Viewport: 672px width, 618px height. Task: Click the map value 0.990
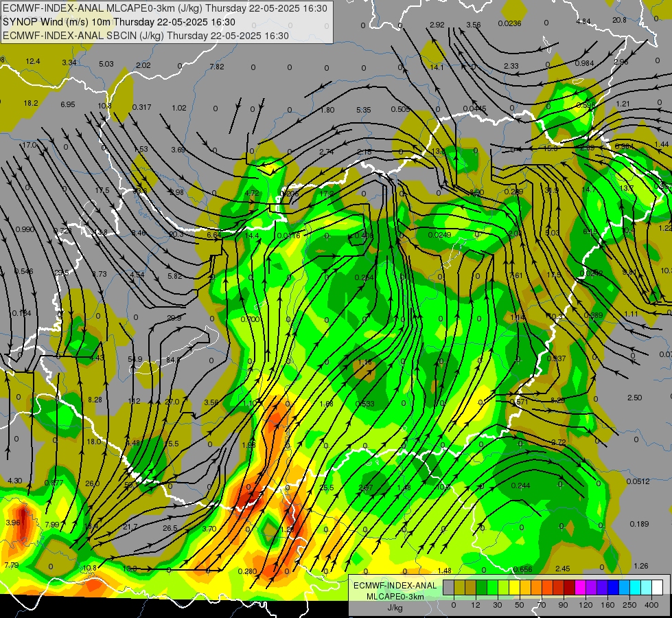[x=25, y=229]
